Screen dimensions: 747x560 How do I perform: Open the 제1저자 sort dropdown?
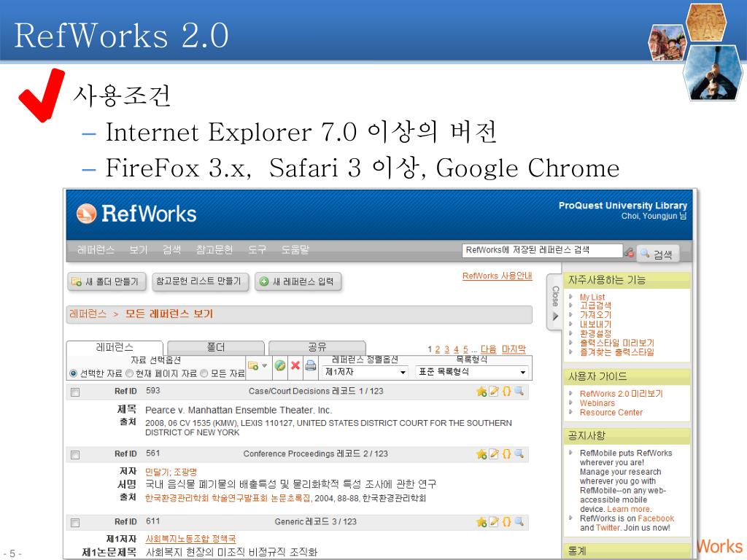point(365,372)
